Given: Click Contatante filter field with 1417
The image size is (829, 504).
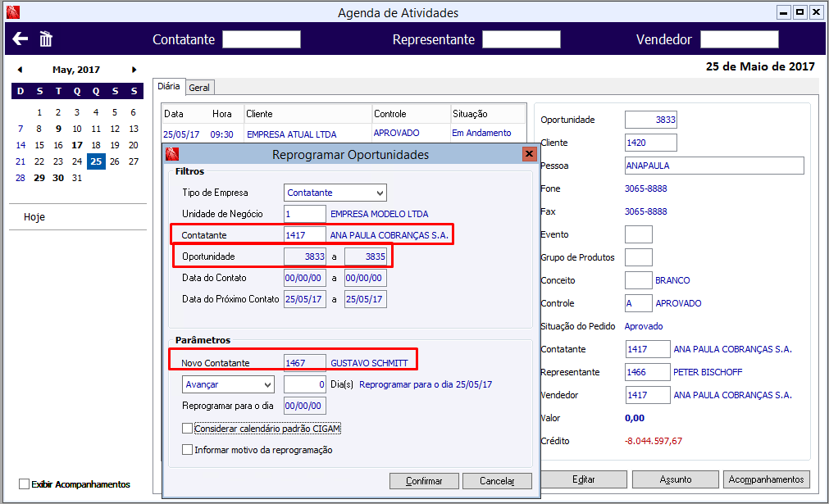Looking at the screenshot, I should [x=305, y=235].
